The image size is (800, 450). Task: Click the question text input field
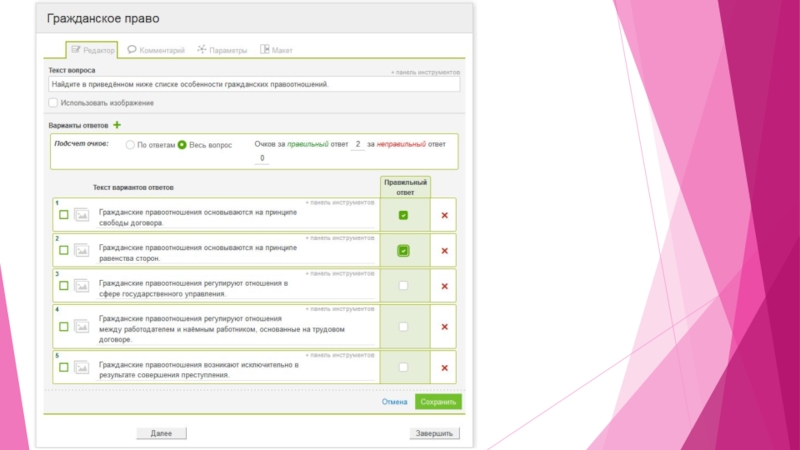coord(254,85)
